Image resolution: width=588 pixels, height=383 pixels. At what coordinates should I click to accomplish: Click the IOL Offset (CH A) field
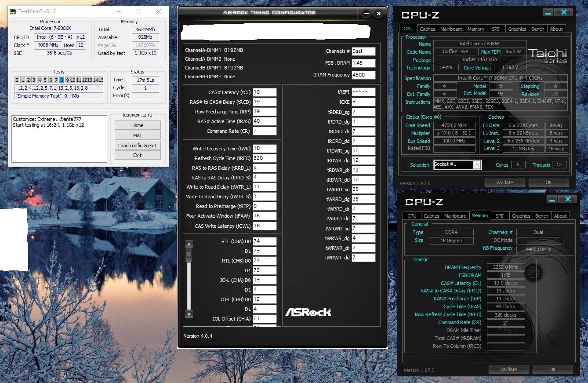point(265,319)
